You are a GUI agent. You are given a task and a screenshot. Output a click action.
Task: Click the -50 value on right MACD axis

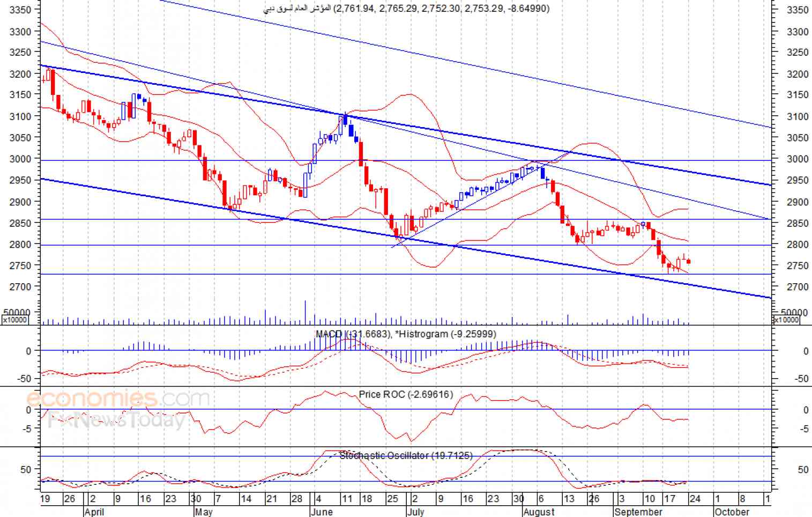[x=801, y=379]
